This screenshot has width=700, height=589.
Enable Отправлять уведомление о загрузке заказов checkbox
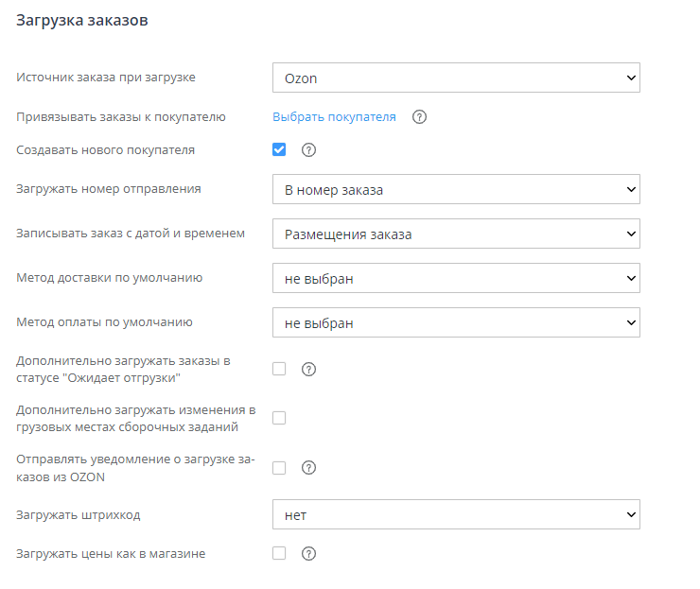point(279,467)
